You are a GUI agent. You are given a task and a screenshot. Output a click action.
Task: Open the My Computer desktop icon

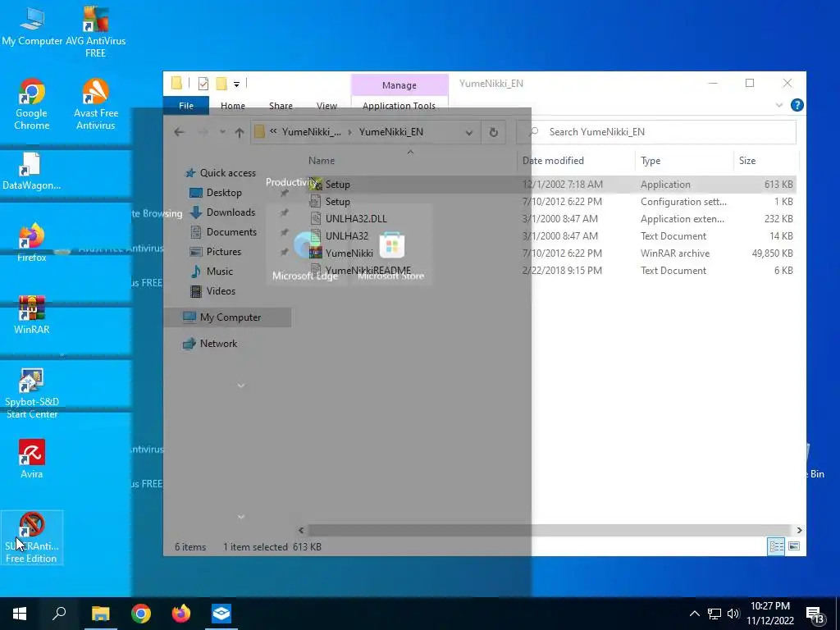(32, 25)
